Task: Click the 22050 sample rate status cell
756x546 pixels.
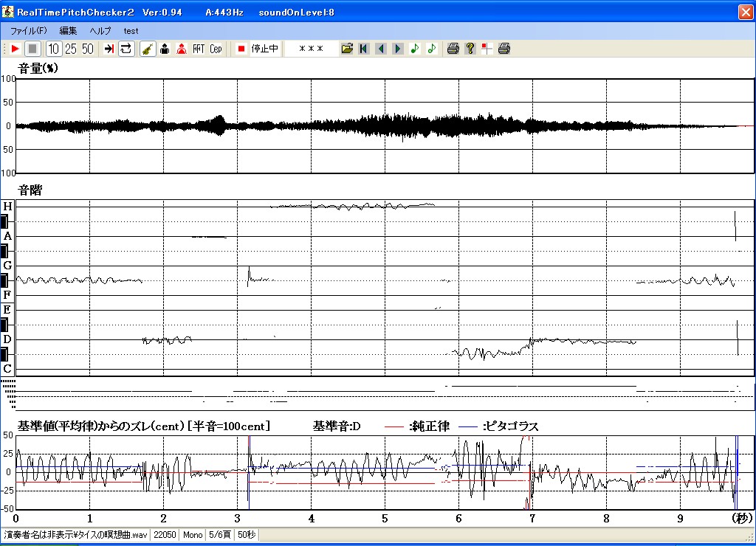Action: click(x=165, y=535)
